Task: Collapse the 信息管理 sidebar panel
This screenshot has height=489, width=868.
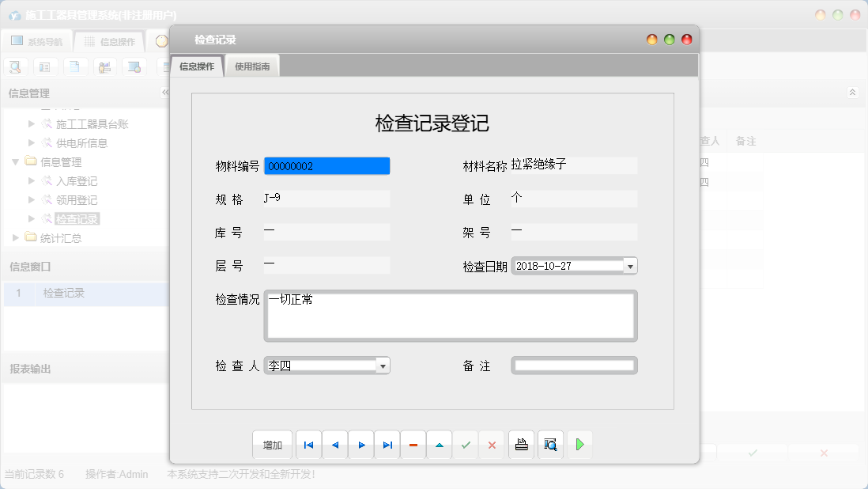Action: (x=166, y=93)
